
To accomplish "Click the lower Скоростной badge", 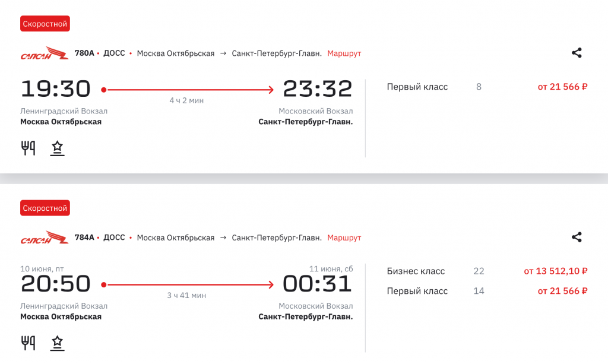I will [x=45, y=208].
